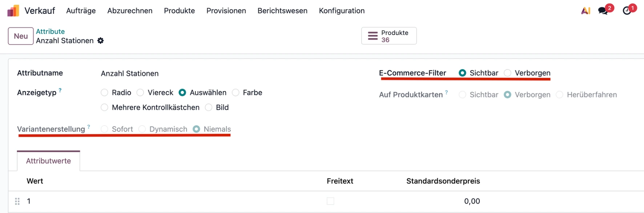Screen dimensions: 644x213
Task: Enable Freitext checkbox for value 1
Action: 330,201
